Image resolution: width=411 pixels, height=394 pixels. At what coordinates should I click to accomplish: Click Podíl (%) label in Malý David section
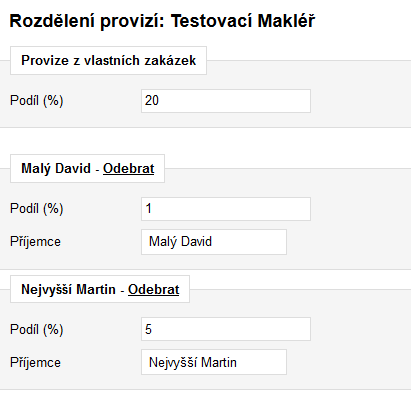tap(37, 208)
